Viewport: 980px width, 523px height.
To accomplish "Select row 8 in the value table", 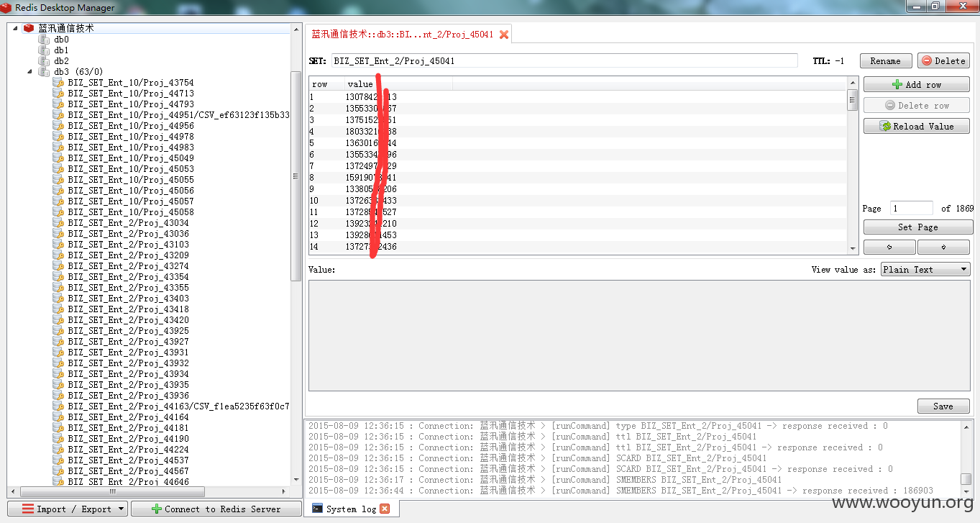I will click(x=578, y=178).
